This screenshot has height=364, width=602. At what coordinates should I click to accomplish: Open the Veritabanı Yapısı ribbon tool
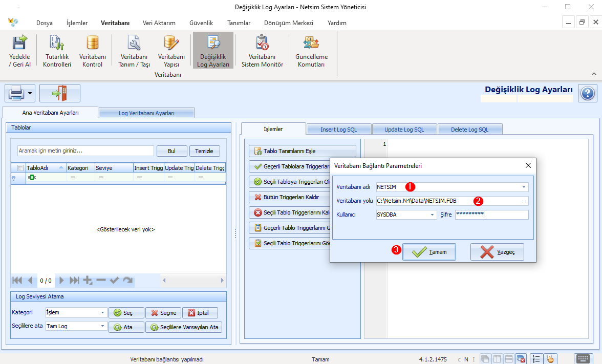(171, 51)
